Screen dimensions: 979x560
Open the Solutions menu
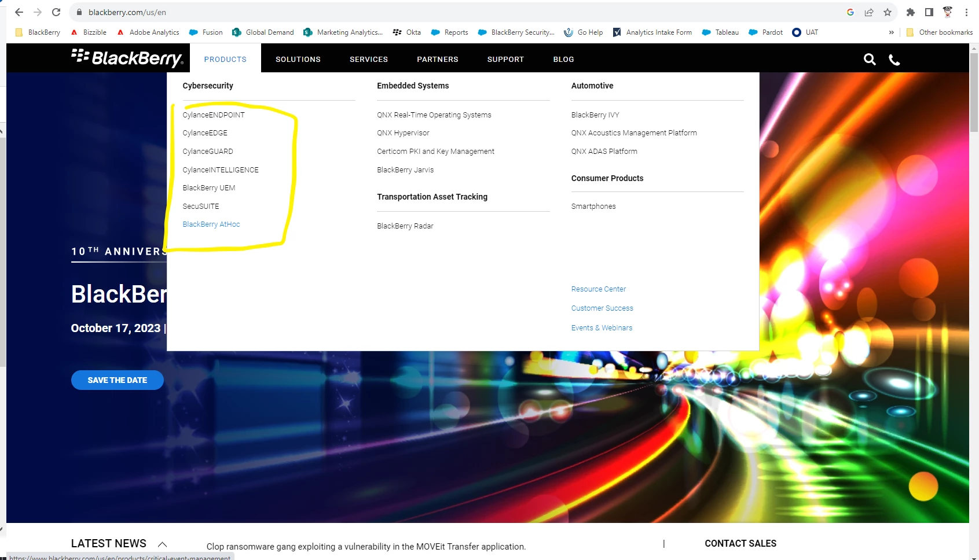tap(298, 60)
